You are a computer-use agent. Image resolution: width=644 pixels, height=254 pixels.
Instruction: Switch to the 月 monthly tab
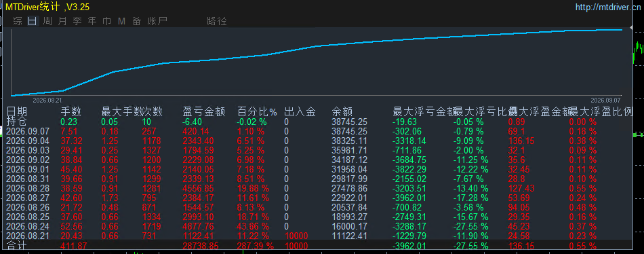coord(62,21)
